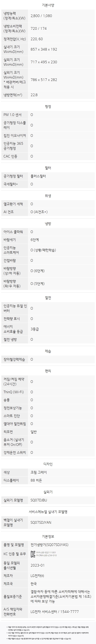The width and height of the screenshot is (96, 644).
Task: Select the 냉방능력 value 2,800 / 1,080
Action: click(41, 16)
